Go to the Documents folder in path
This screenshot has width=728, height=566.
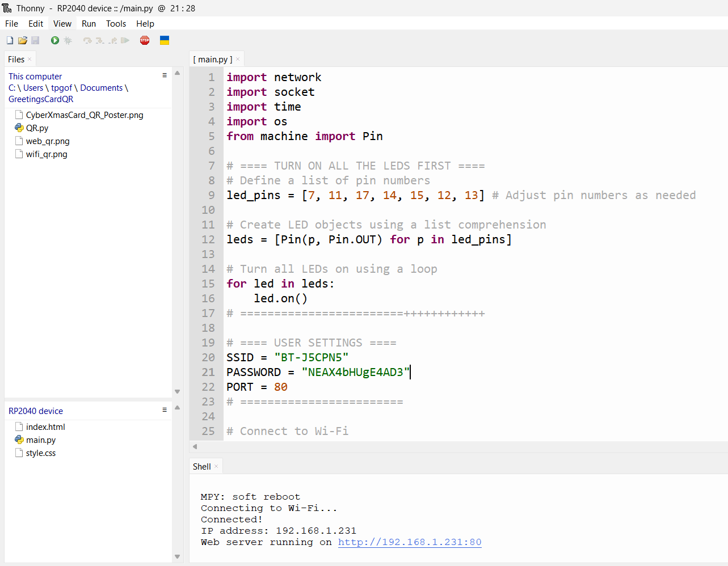tap(102, 88)
